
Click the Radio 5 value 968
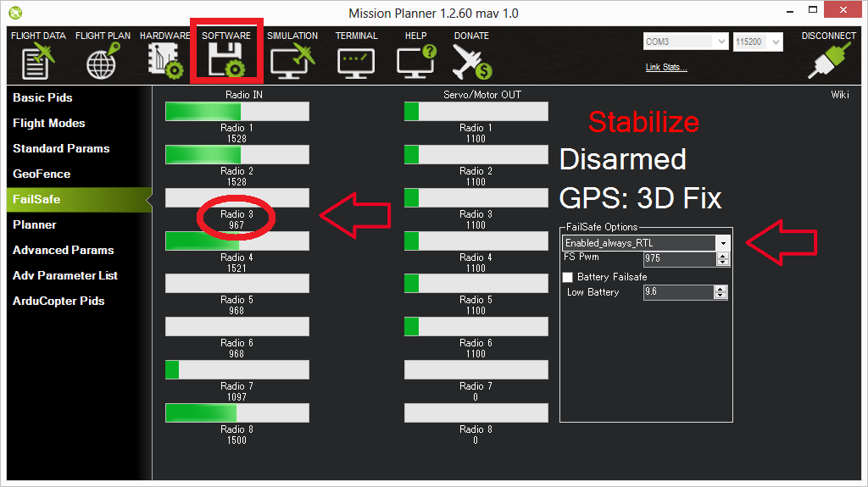[236, 311]
